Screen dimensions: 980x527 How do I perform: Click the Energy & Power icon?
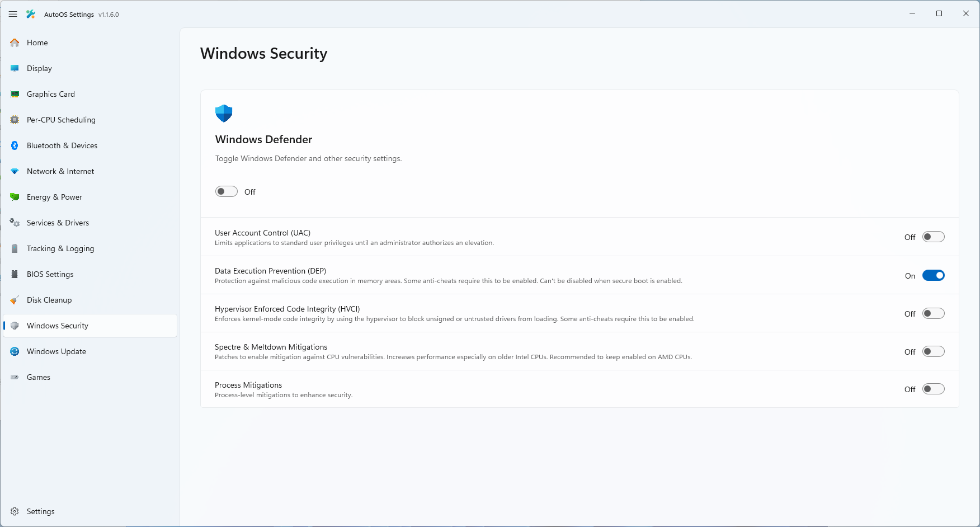15,197
